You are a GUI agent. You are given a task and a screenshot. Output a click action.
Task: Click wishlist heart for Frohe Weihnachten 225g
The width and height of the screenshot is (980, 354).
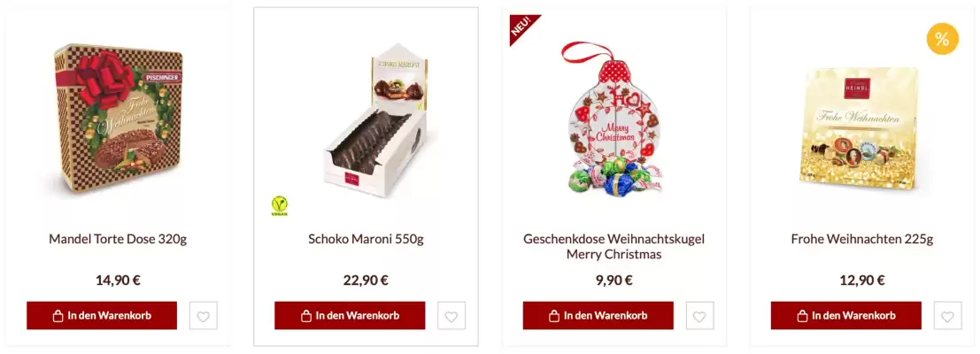(x=947, y=316)
